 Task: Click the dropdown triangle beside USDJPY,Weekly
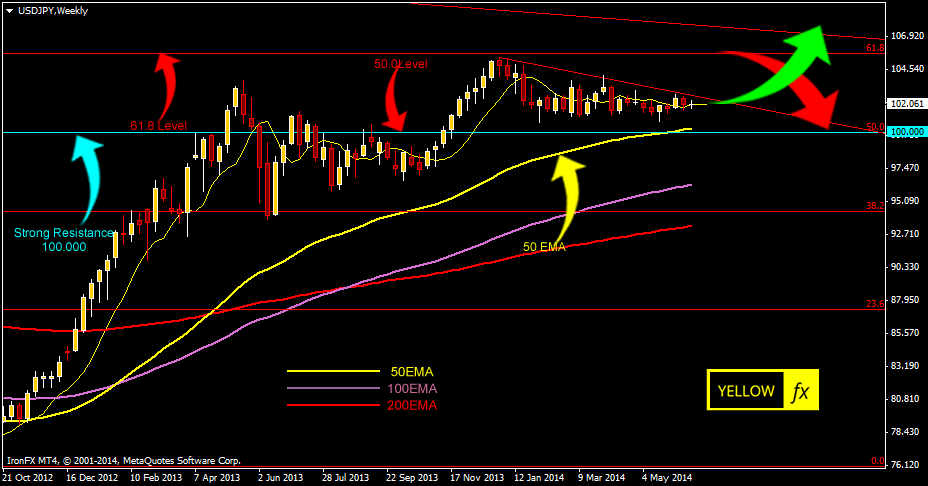point(9,9)
